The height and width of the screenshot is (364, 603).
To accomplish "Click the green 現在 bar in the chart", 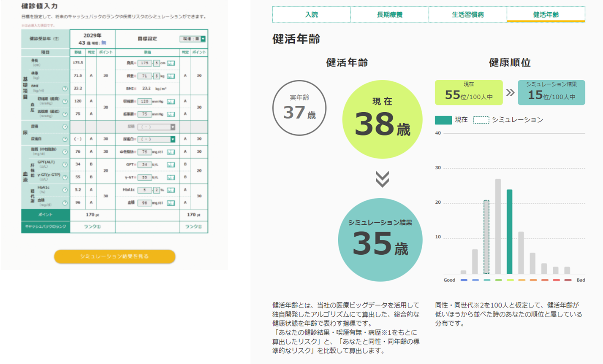I will point(510,232).
